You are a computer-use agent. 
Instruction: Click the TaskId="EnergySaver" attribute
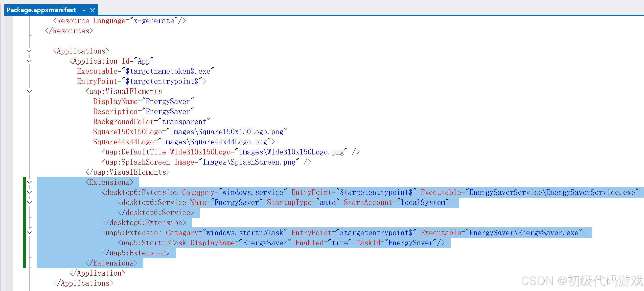tap(396, 243)
